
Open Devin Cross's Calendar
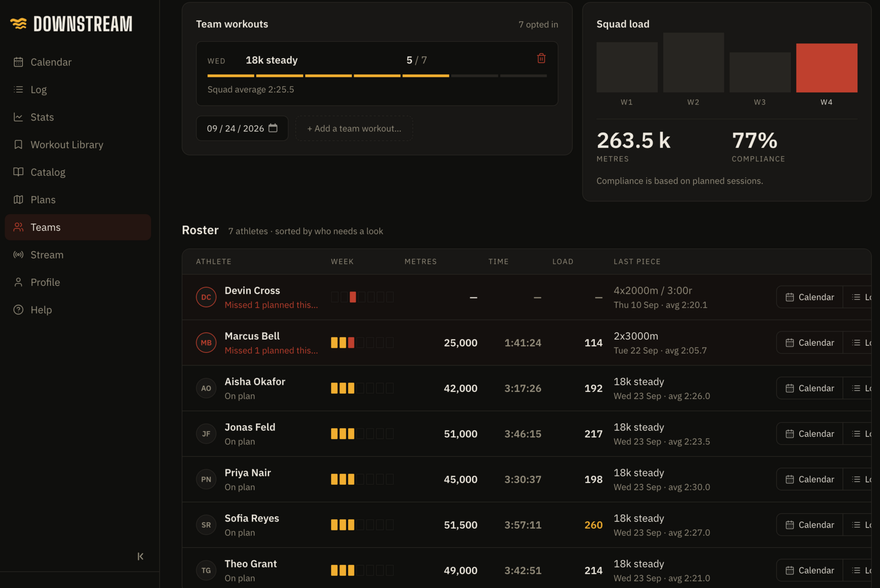pos(810,297)
